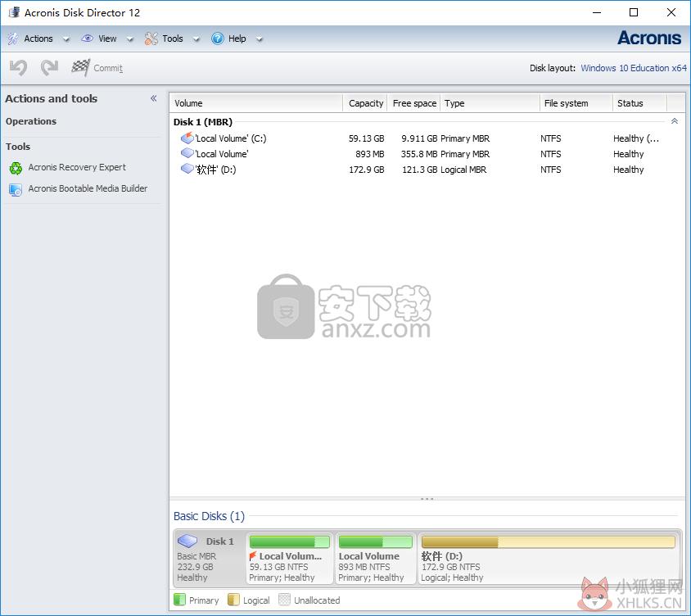
Task: Open the Windows 10 Education x64 disk layout link
Action: pos(633,68)
